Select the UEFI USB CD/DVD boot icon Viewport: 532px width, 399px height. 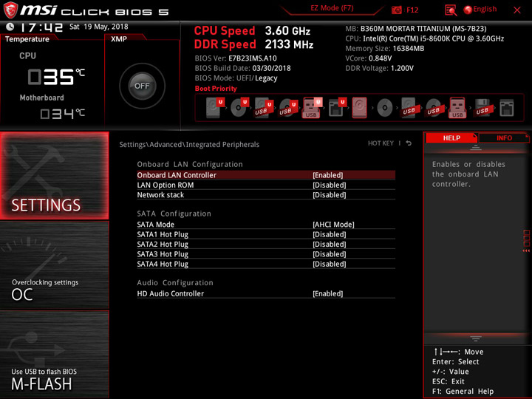(x=288, y=108)
